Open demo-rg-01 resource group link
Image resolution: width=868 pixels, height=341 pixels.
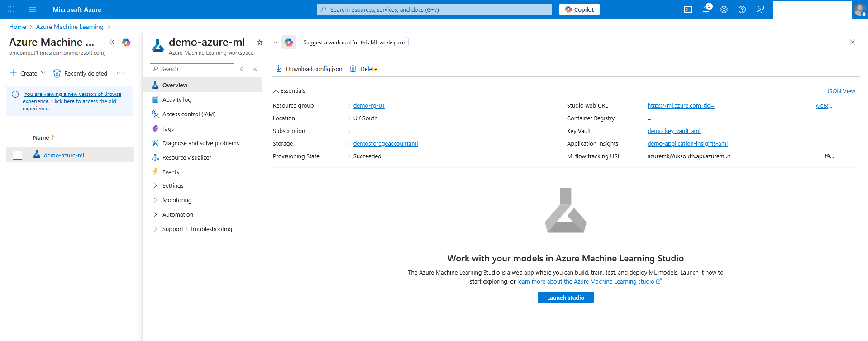[369, 105]
